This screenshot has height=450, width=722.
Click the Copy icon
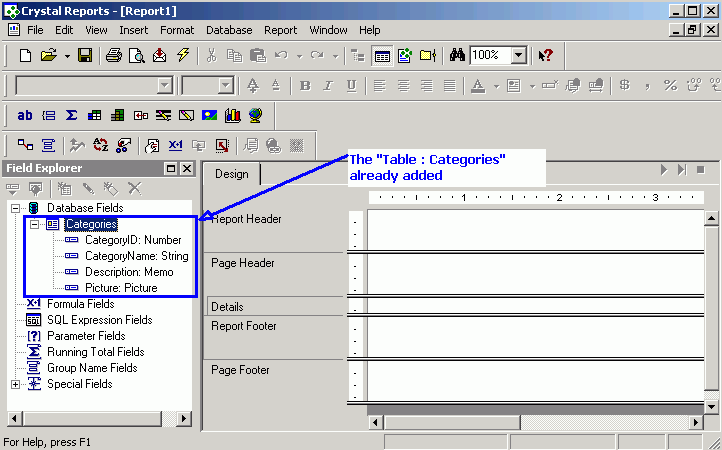click(x=234, y=55)
